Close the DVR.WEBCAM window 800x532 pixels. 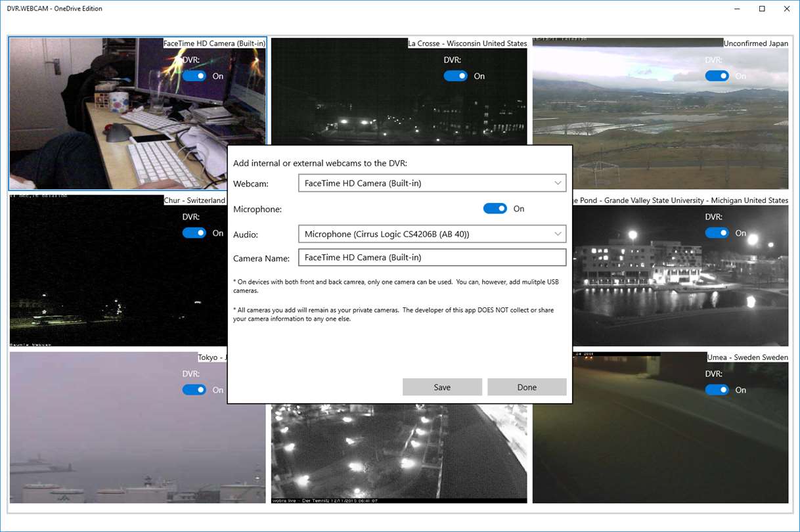point(787,9)
